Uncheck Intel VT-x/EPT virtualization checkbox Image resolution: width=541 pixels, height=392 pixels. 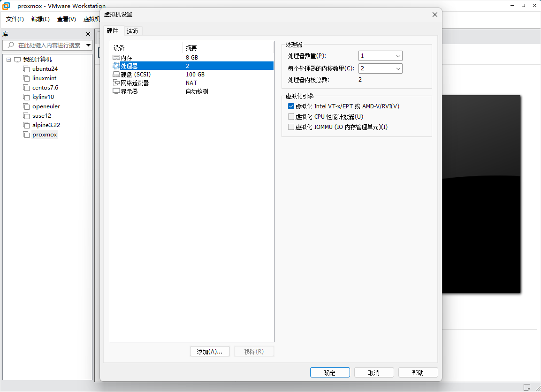pos(291,106)
